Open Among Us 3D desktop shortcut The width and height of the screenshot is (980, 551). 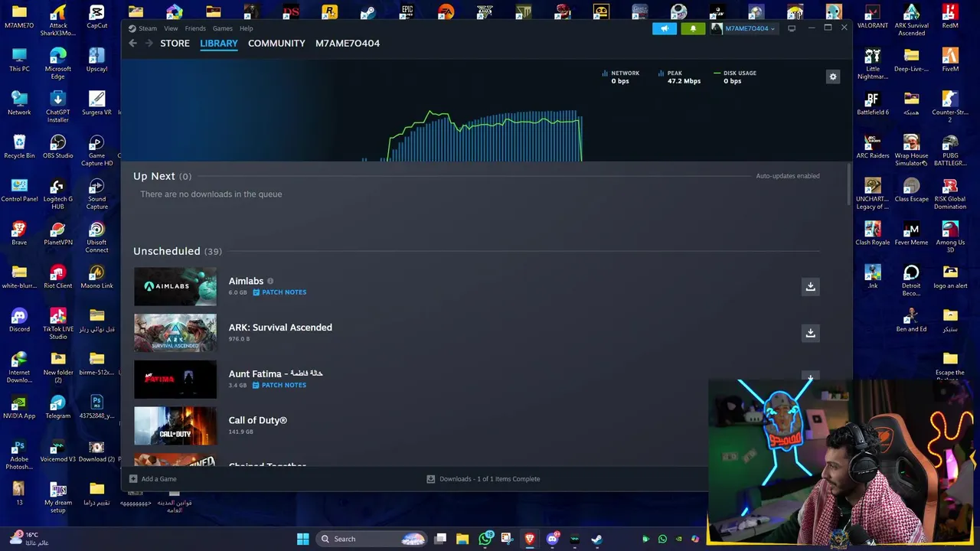point(950,237)
